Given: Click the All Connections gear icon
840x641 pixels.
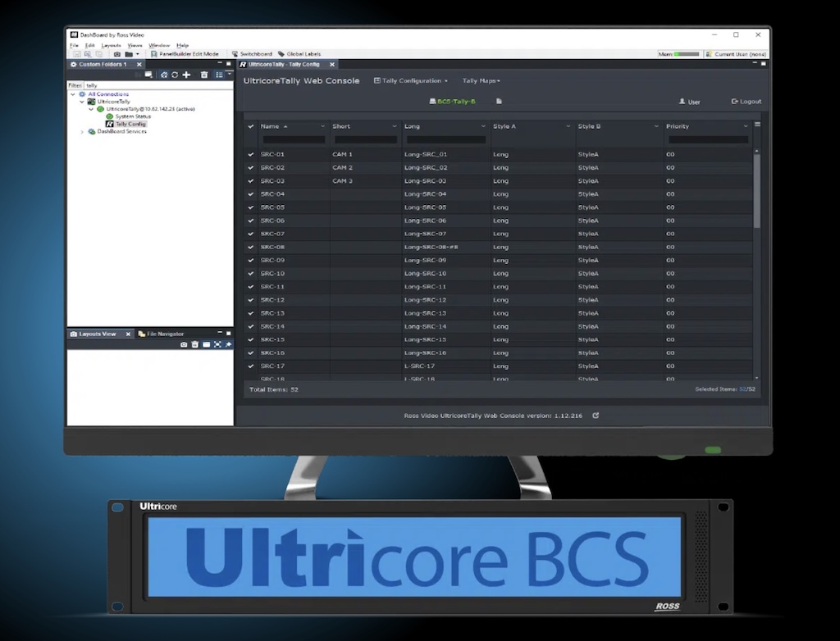Looking at the screenshot, I should point(82,94).
